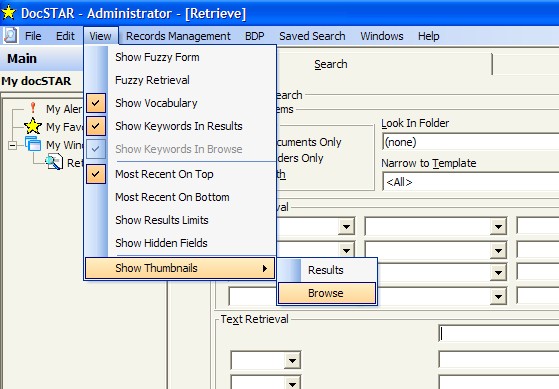Open the Show Thumbnails submenu
559x389 pixels.
180,268
